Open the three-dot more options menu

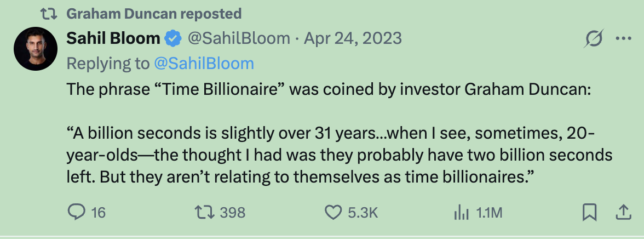[x=624, y=39]
